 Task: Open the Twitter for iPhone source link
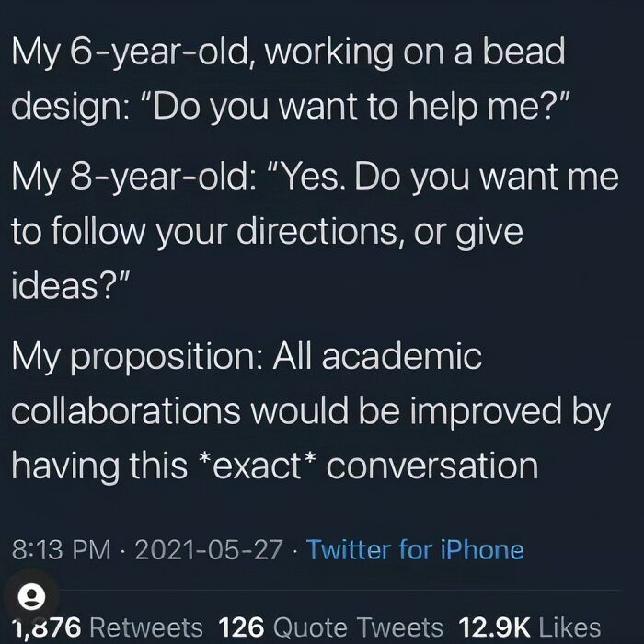point(415,549)
